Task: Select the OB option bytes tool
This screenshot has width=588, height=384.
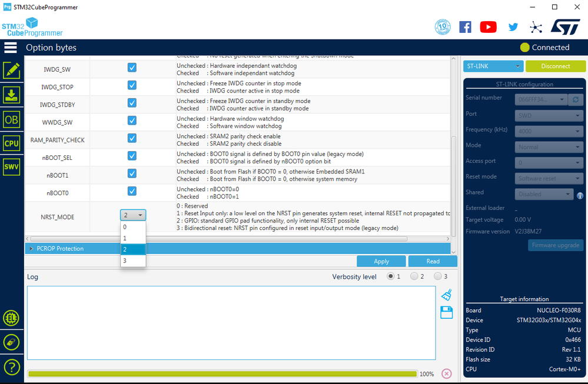Action: point(12,120)
